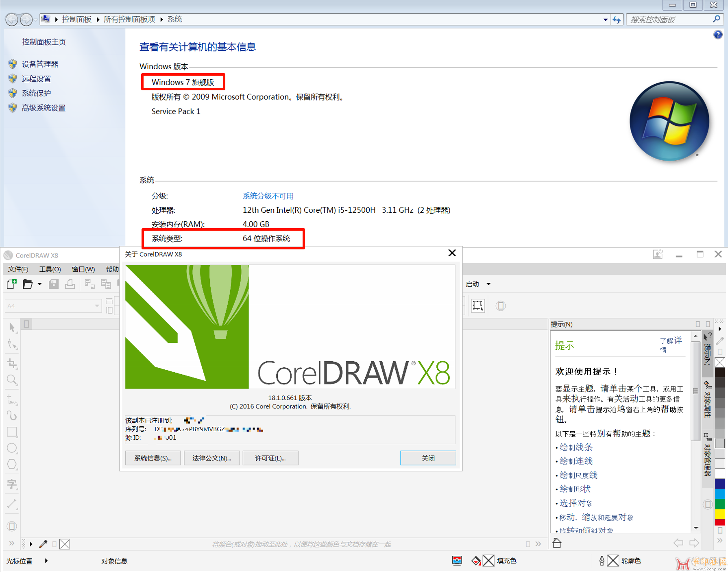Open the document palette flyout arrow
The image size is (728, 572).
(x=31, y=544)
